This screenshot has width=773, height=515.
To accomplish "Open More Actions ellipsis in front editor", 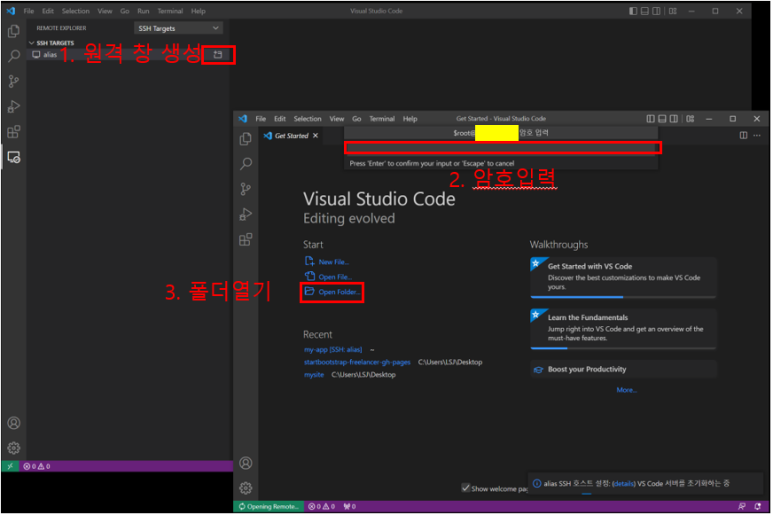I will [x=757, y=135].
